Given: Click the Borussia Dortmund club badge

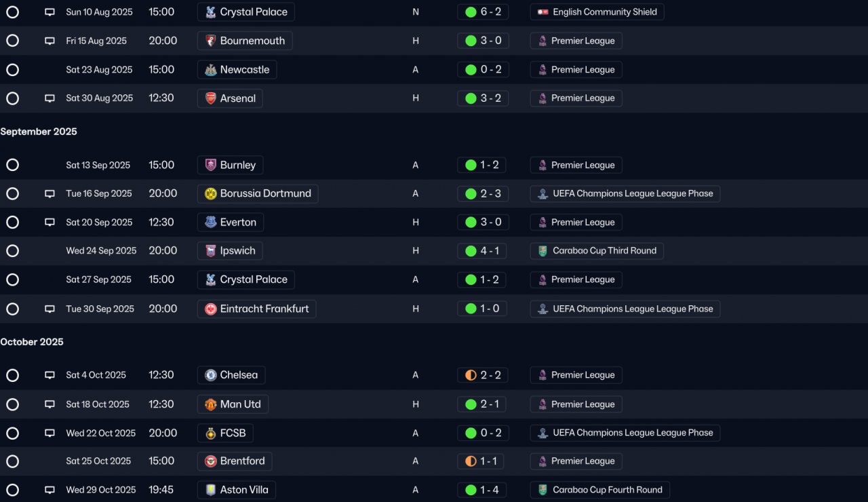Looking at the screenshot, I should 211,194.
